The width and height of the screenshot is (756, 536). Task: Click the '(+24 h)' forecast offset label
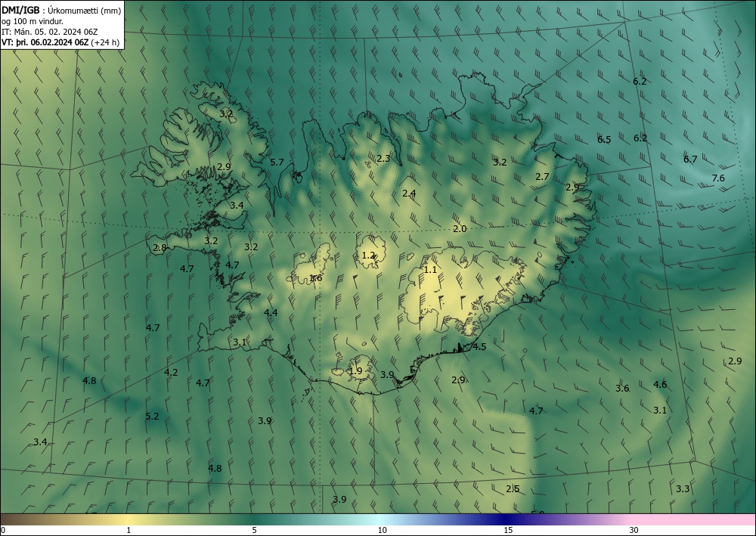105,42
